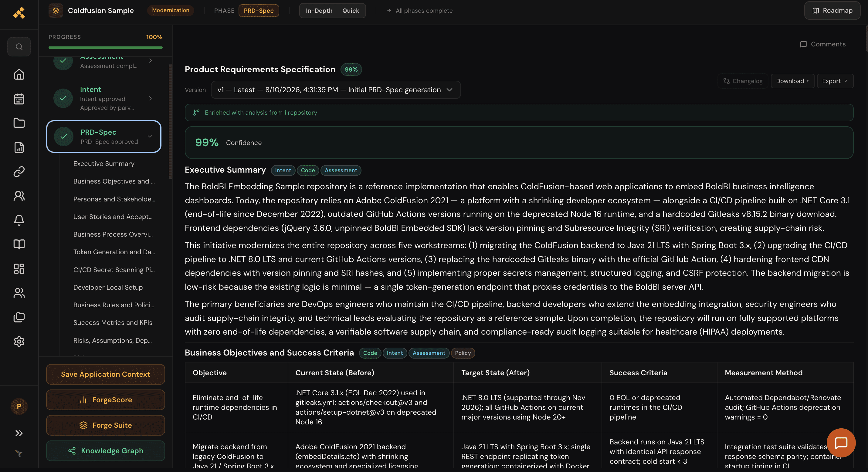This screenshot has height=472, width=868.
Task: Open the Version selector dropdown
Action: point(336,89)
